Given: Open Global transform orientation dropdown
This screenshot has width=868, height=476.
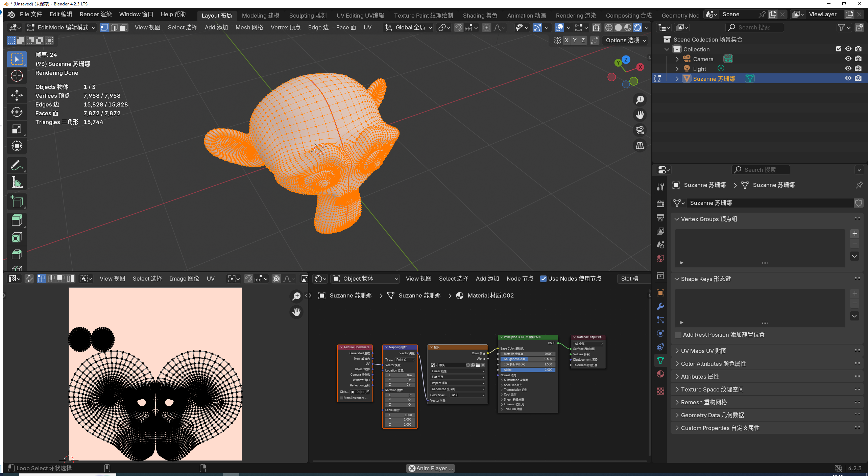Looking at the screenshot, I should 408,28.
